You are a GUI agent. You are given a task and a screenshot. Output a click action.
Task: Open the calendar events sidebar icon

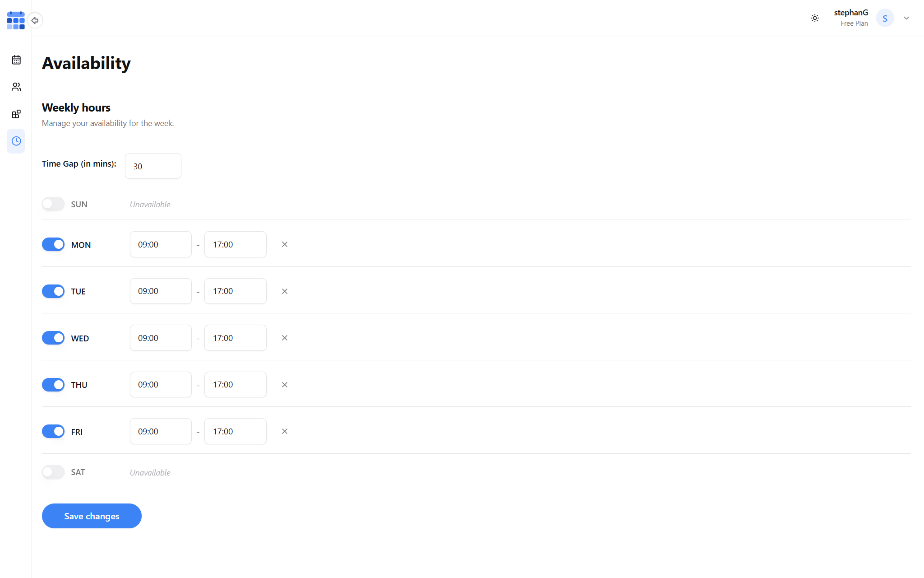click(16, 60)
